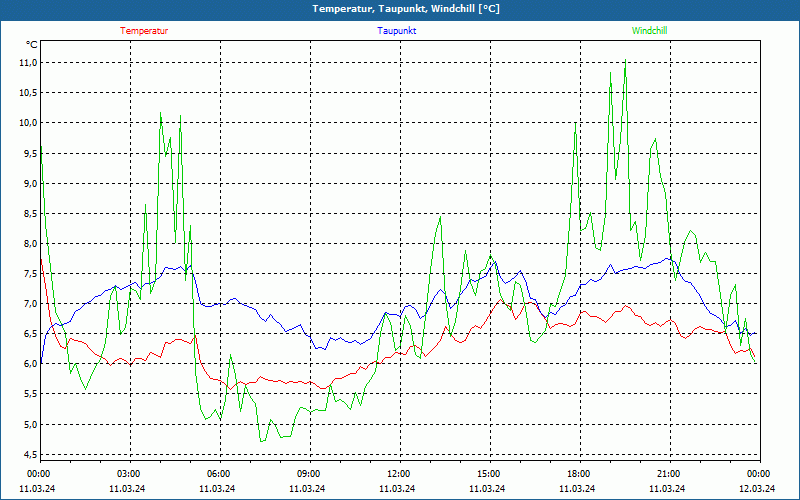Click the blue Taupunkt legend label

(397, 31)
